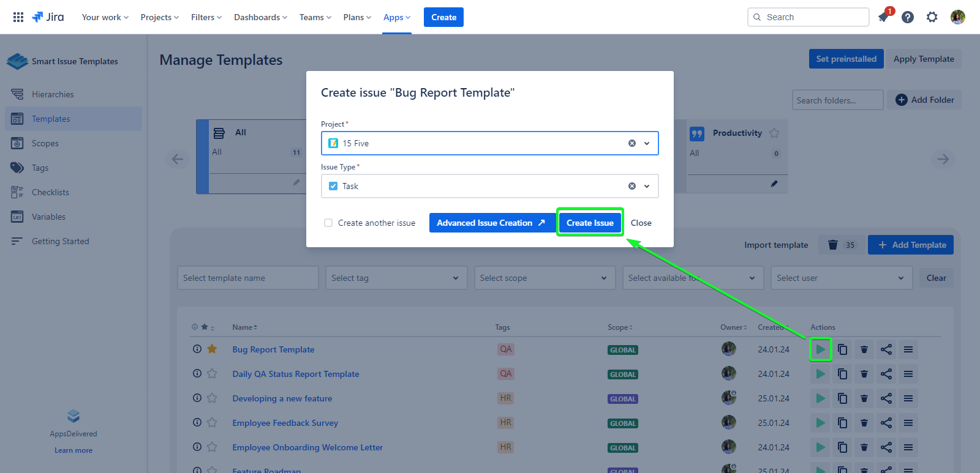Open the Jira app switcher grid
The height and width of the screenshot is (473, 980).
coord(18,17)
